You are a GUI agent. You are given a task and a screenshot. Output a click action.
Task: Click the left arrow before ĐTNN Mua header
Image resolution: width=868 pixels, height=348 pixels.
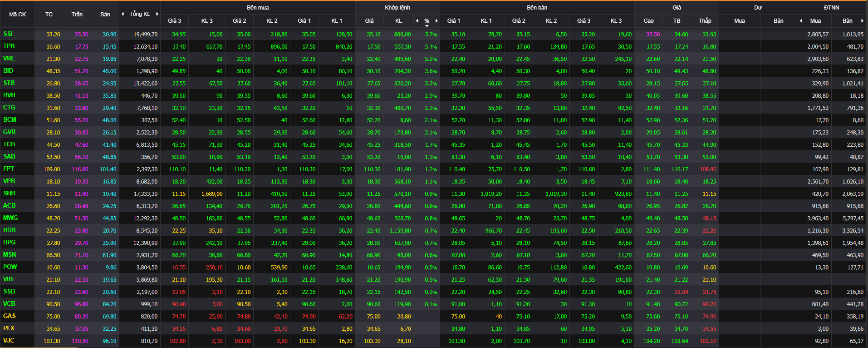click(x=801, y=21)
